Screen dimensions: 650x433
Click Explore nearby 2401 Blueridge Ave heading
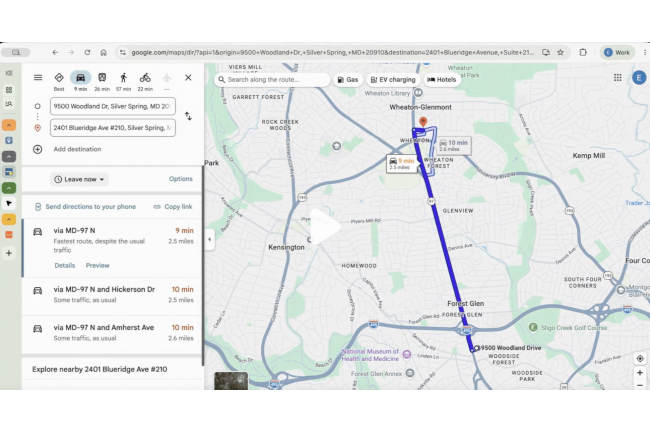coord(99,369)
